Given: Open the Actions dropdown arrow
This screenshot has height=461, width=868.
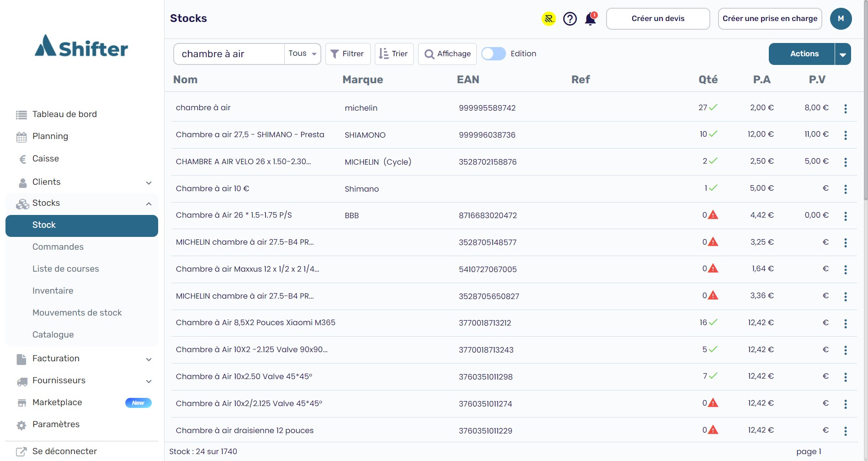Looking at the screenshot, I should (x=843, y=54).
